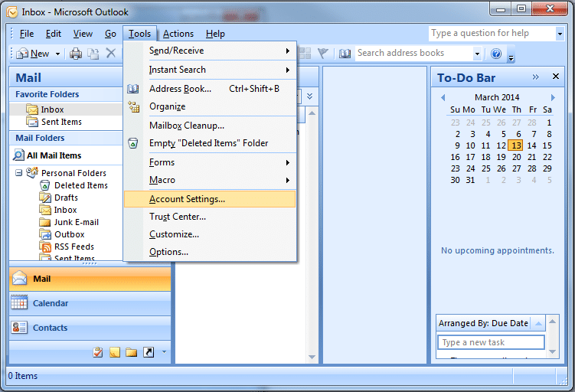Image resolution: width=575 pixels, height=392 pixels.
Task: Select Deleted Items folder in tree
Action: pos(81,185)
